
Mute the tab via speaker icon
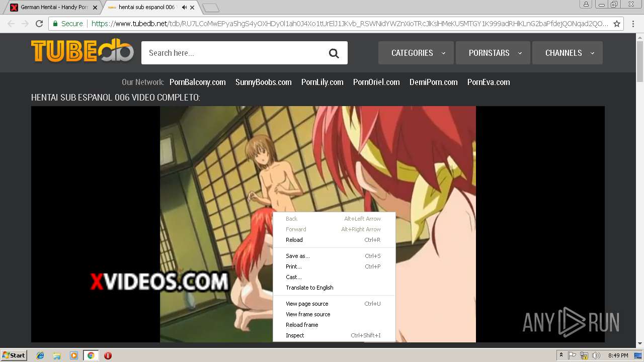click(184, 8)
